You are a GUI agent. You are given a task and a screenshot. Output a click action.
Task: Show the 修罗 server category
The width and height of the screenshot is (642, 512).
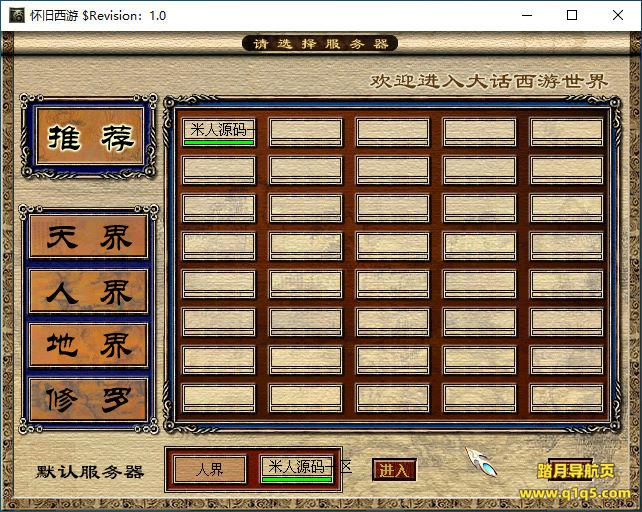[88, 400]
